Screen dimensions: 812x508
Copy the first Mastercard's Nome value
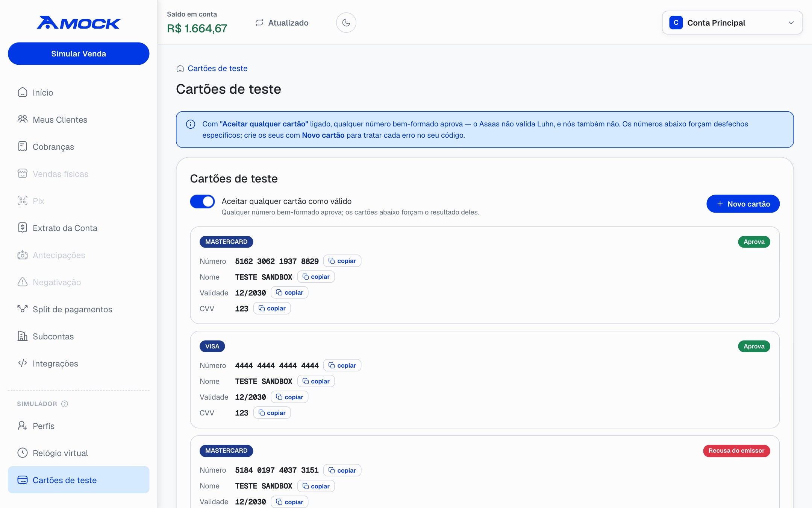316,277
